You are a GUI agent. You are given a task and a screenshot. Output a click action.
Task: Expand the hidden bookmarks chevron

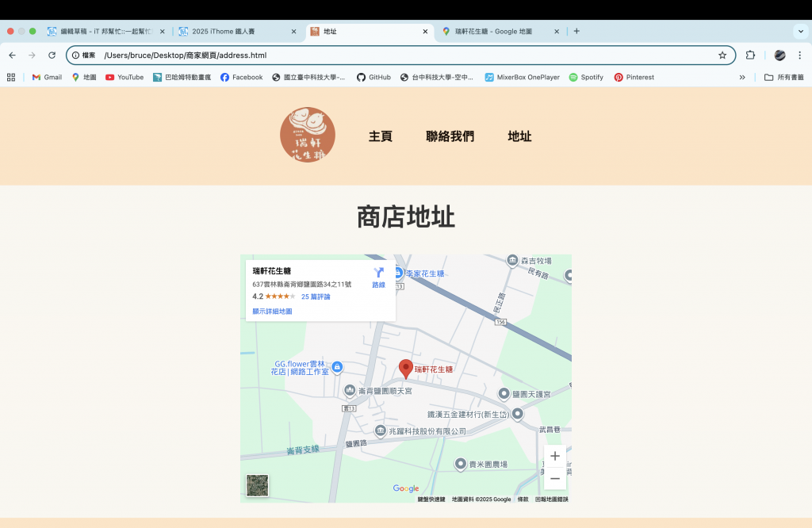[x=742, y=77]
